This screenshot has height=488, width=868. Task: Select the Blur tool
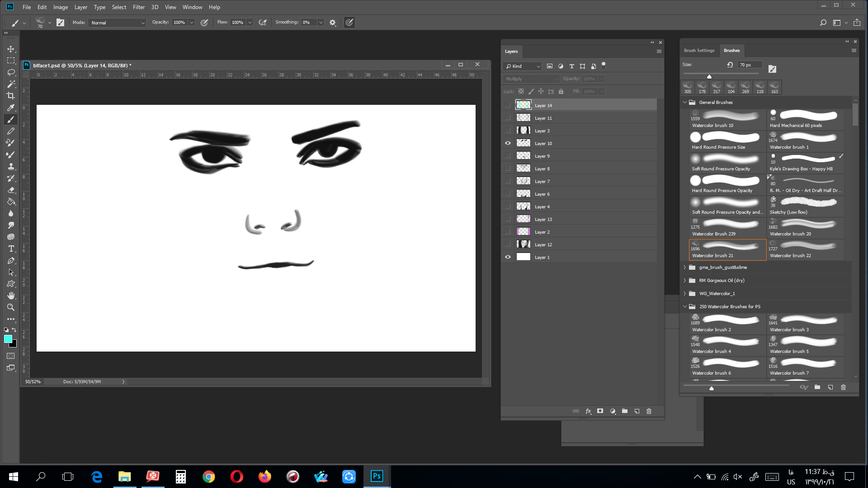click(11, 213)
